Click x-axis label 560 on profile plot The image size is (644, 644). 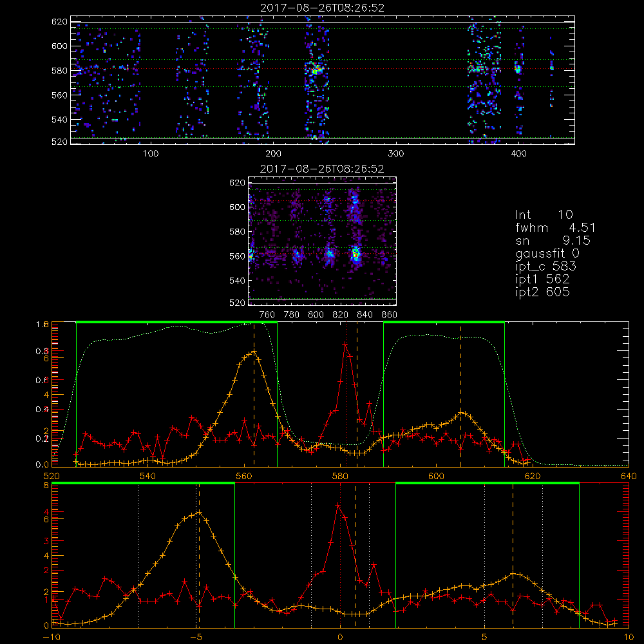[244, 477]
